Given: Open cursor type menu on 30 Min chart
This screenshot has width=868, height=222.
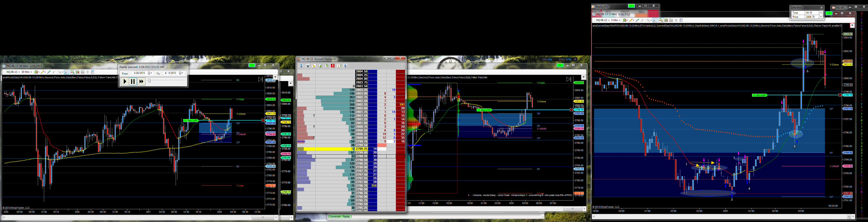Looking at the screenshot, I should (x=60, y=72).
